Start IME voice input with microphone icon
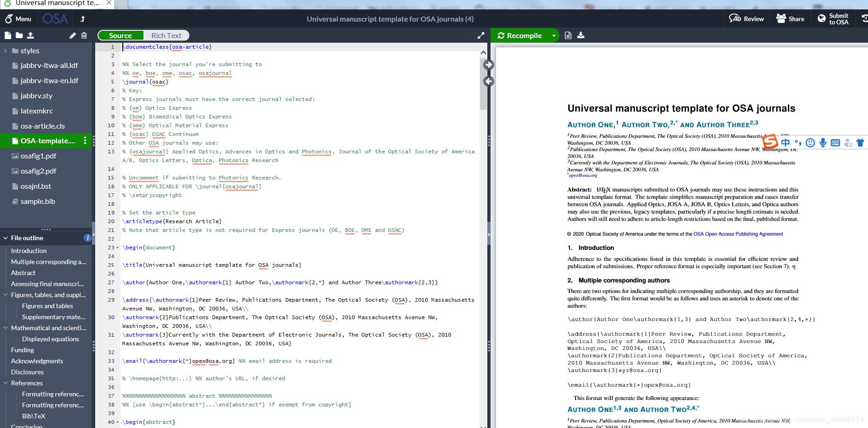The height and width of the screenshot is (428, 868). (823, 143)
